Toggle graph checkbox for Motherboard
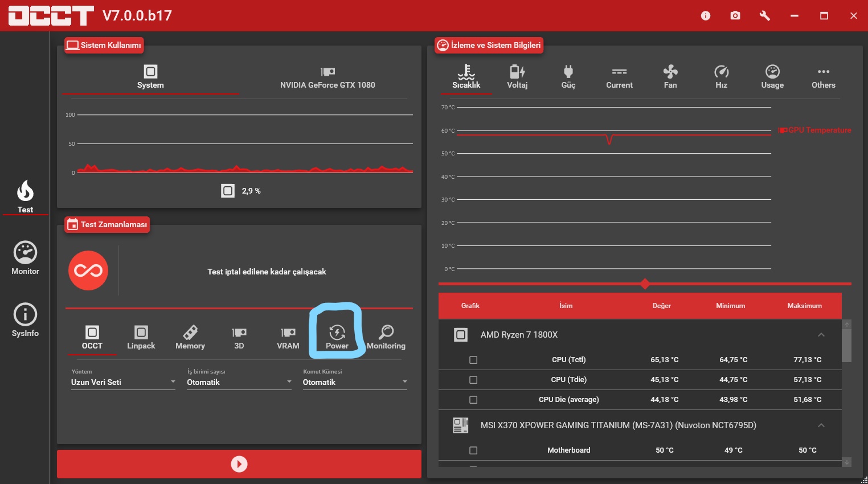The width and height of the screenshot is (868, 484). [473, 450]
